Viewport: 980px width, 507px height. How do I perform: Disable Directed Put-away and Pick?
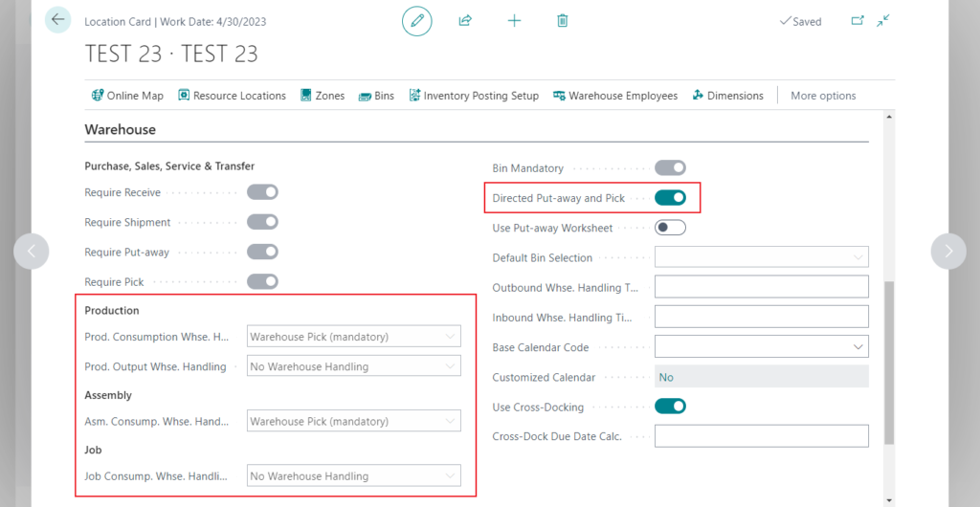point(670,198)
